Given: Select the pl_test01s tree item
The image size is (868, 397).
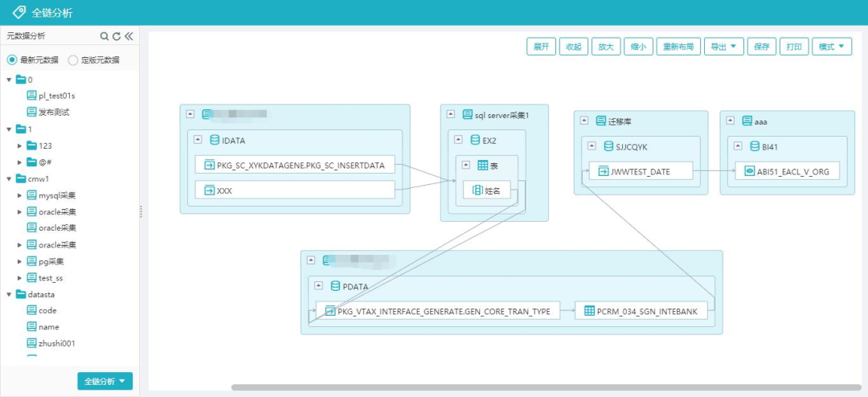Looking at the screenshot, I should coord(56,96).
